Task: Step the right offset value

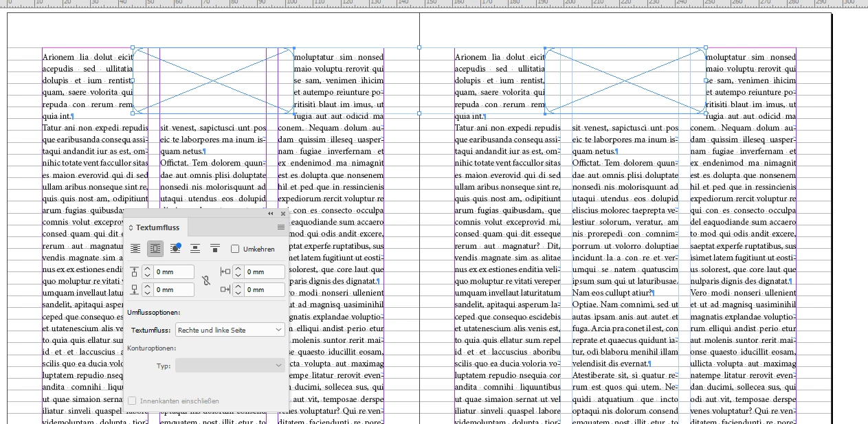Action: coord(238,290)
